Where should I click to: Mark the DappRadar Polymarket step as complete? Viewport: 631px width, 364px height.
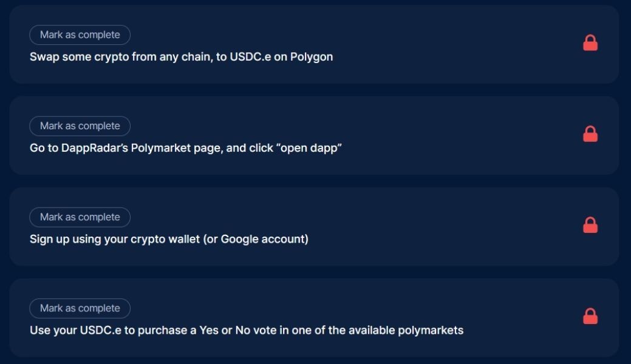pyautogui.click(x=80, y=126)
